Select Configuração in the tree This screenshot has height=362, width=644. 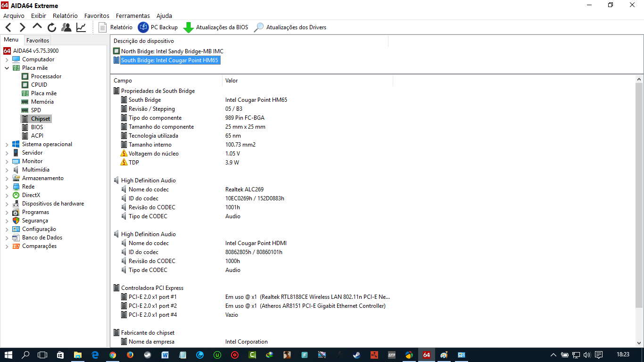coord(39,229)
